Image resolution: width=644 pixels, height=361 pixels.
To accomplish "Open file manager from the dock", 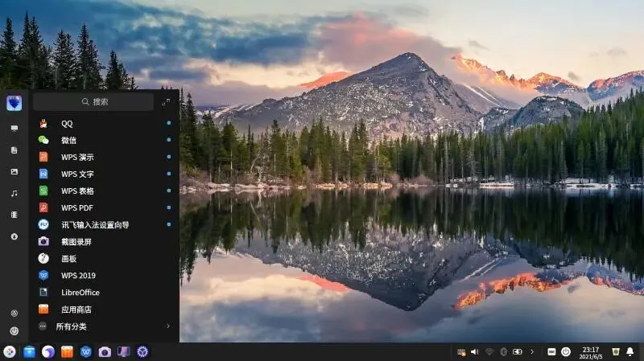I will [x=29, y=352].
